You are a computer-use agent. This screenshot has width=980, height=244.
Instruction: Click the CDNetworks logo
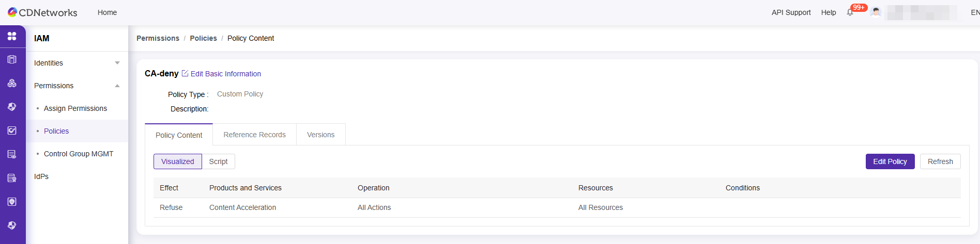(x=42, y=12)
